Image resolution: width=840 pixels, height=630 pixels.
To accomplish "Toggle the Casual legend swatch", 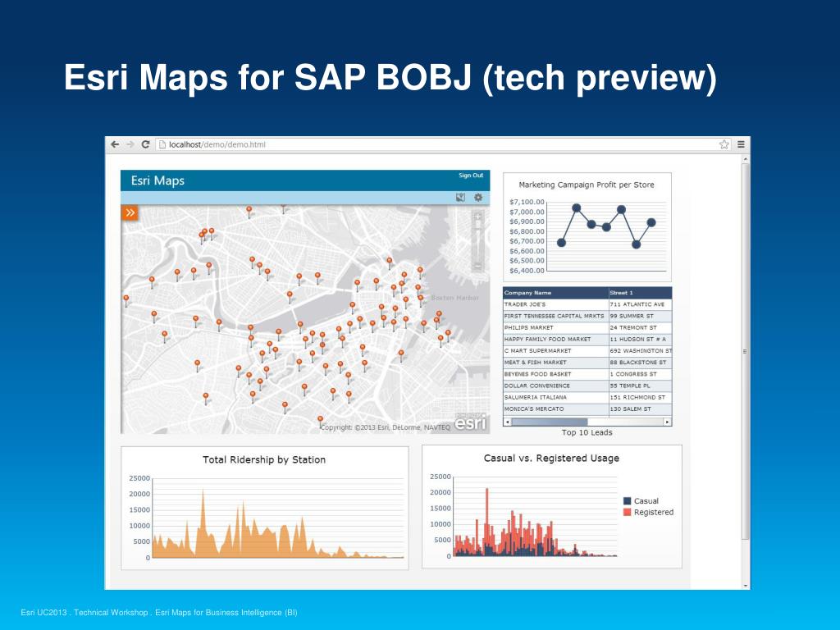I will tap(628, 501).
